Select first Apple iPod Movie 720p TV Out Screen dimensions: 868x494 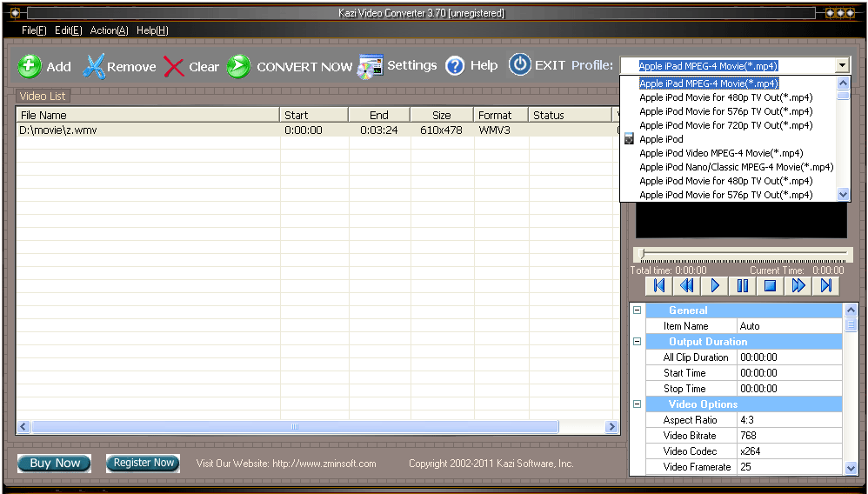pos(725,125)
